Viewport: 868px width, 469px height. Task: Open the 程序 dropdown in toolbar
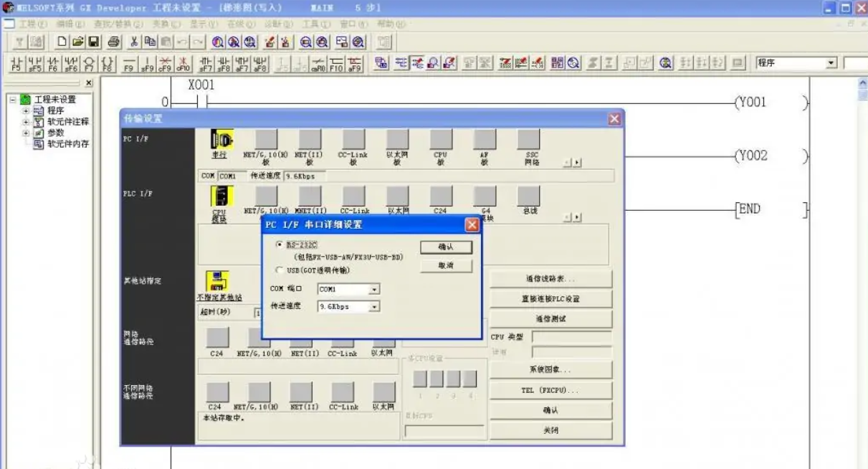point(831,63)
